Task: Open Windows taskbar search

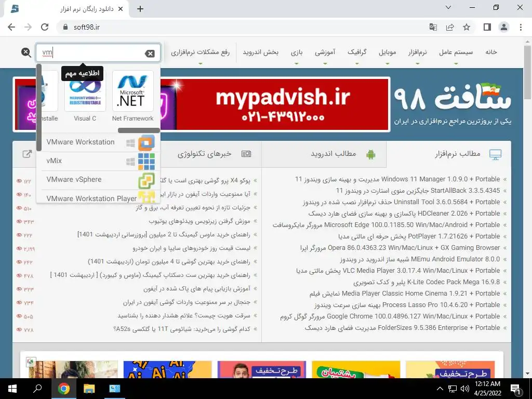Action: point(37,389)
